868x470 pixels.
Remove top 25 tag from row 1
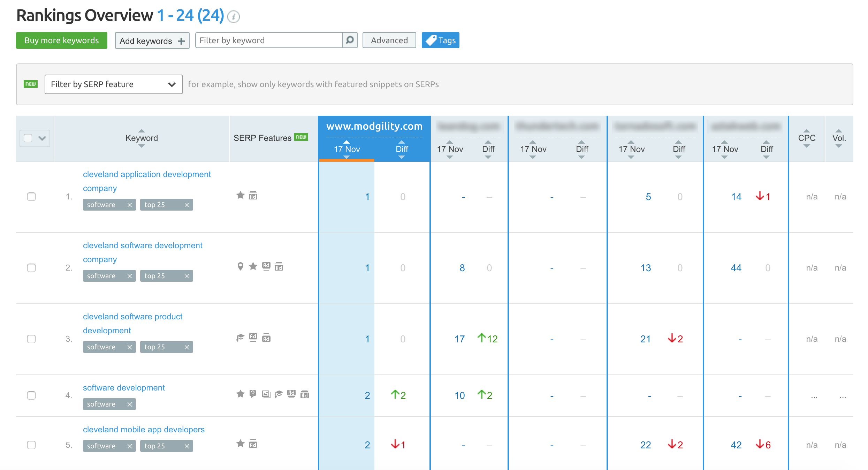click(187, 205)
